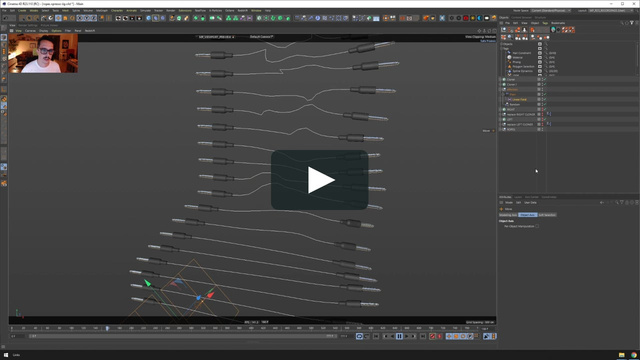Image resolution: width=640 pixels, height=360 pixels.
Task: Expand the ROPES object hierarchy
Action: [501, 129]
